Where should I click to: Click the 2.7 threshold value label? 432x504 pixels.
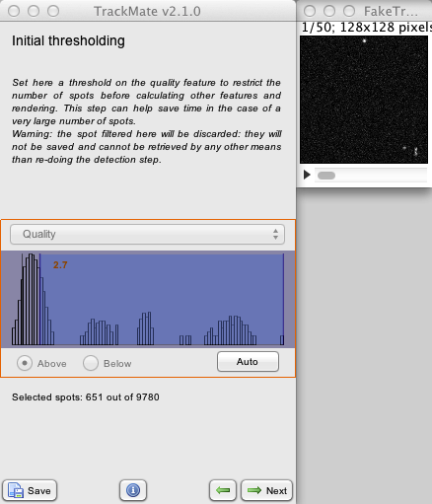[60, 265]
